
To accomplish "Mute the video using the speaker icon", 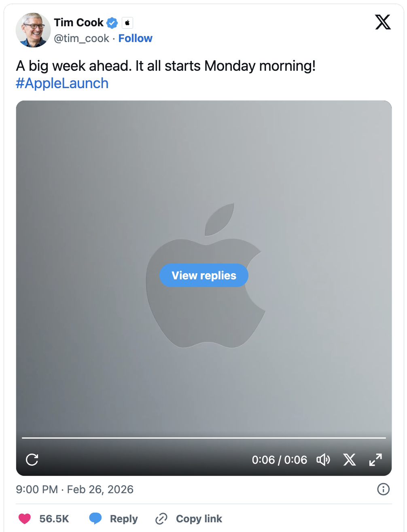I will pos(323,460).
